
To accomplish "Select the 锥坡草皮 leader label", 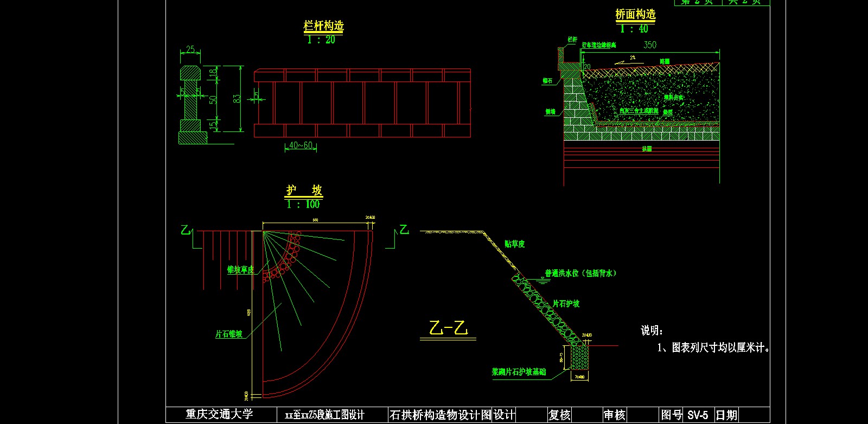I will pos(240,269).
